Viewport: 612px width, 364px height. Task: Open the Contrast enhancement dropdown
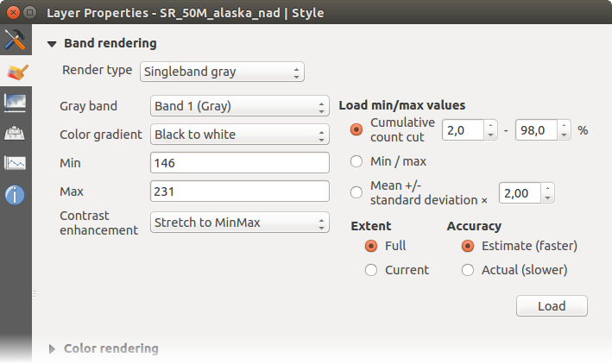tap(239, 223)
